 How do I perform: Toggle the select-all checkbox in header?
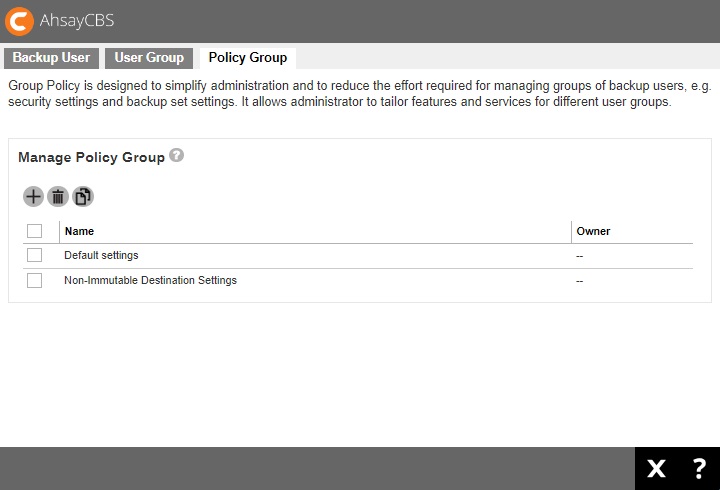34,231
